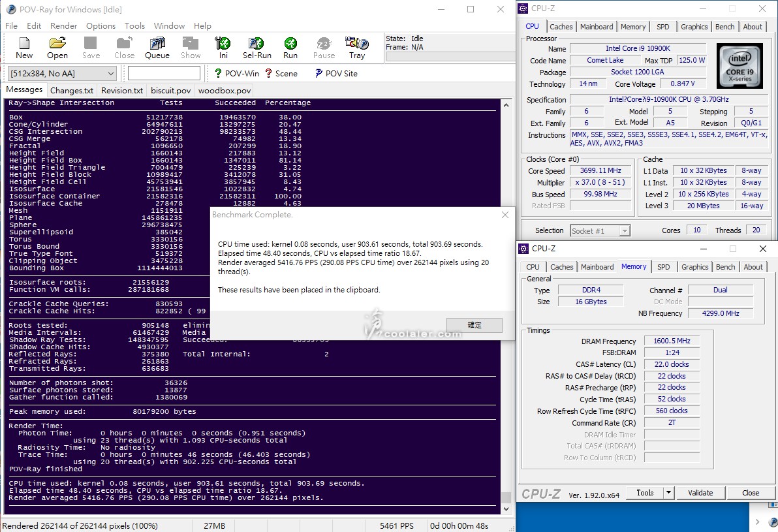Click the Close file toolbar icon in POV-Ray
Viewport: 778px width, 532px height.
(124, 48)
